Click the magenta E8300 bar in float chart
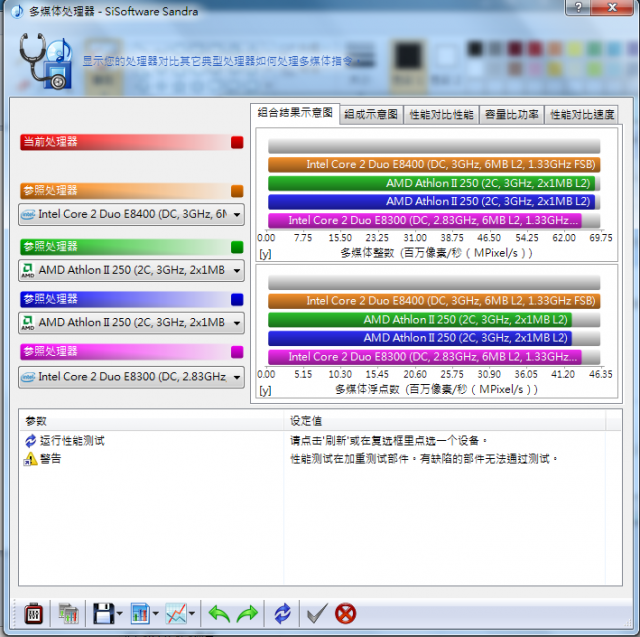The height and width of the screenshot is (637, 640). [x=424, y=357]
